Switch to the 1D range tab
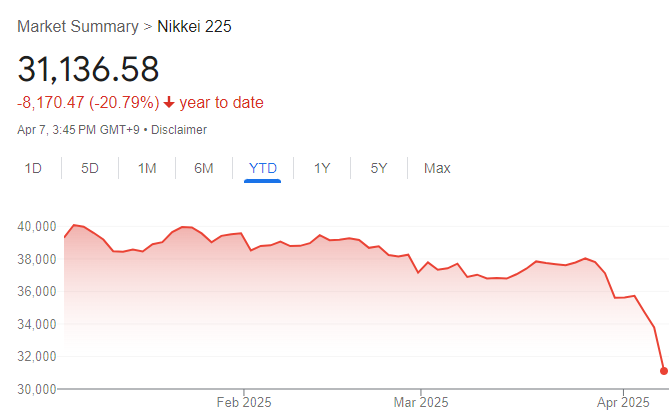The height and width of the screenshot is (418, 672). tap(33, 168)
